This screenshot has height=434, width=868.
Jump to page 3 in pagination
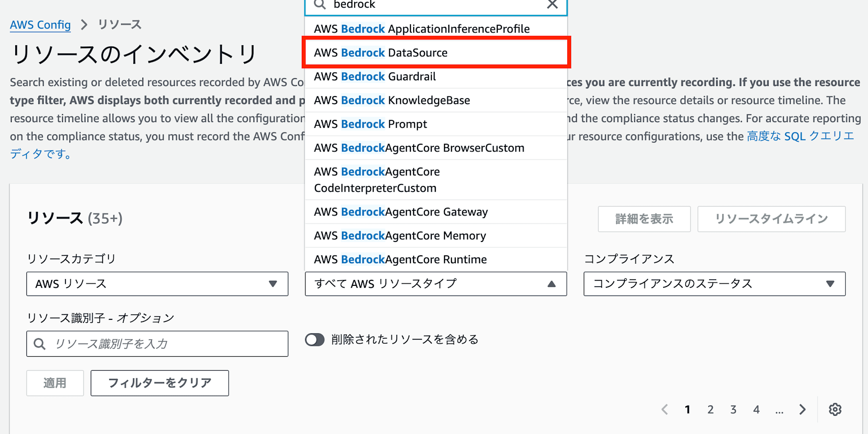coord(733,409)
